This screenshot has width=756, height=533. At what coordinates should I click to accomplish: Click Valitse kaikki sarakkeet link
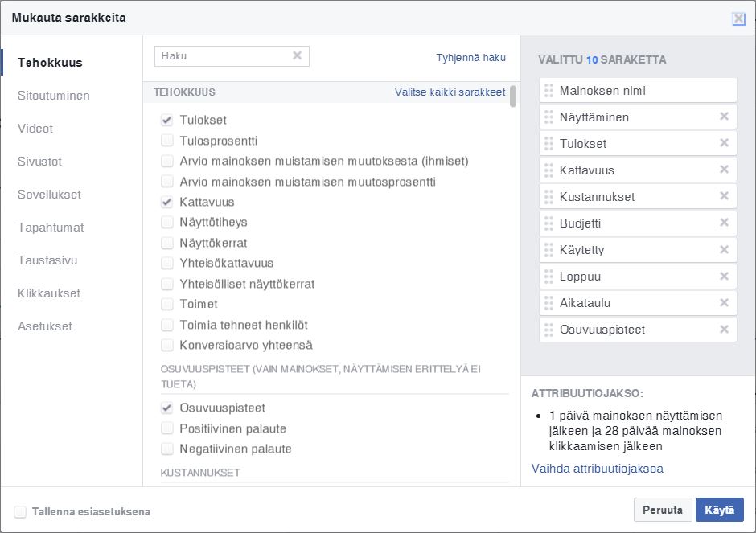450,92
